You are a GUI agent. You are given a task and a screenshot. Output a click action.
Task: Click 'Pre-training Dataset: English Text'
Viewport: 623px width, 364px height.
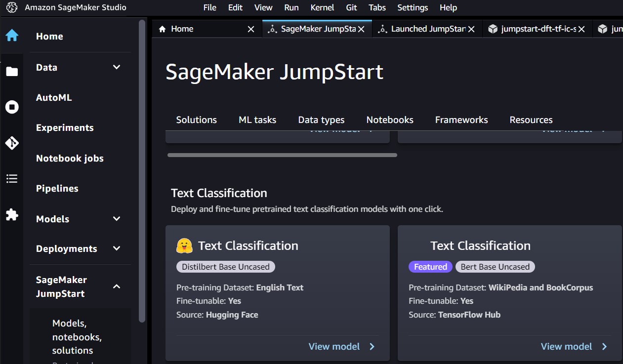coord(240,287)
